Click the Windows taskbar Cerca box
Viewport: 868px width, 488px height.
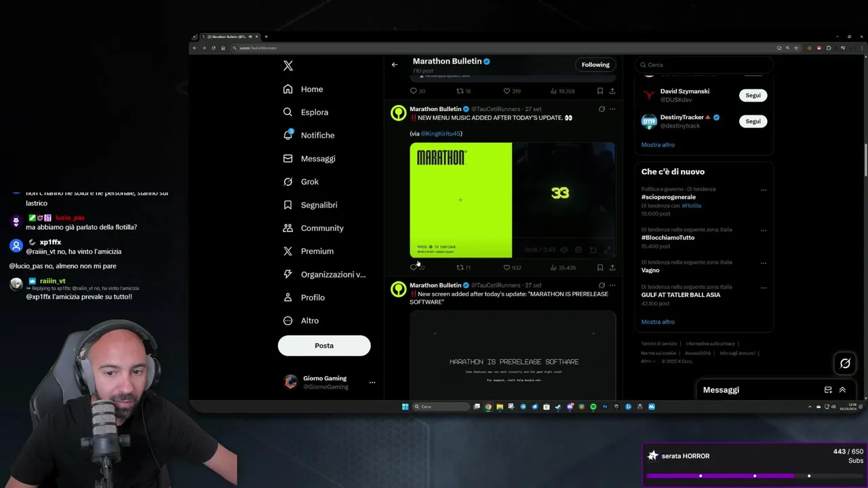[441, 407]
